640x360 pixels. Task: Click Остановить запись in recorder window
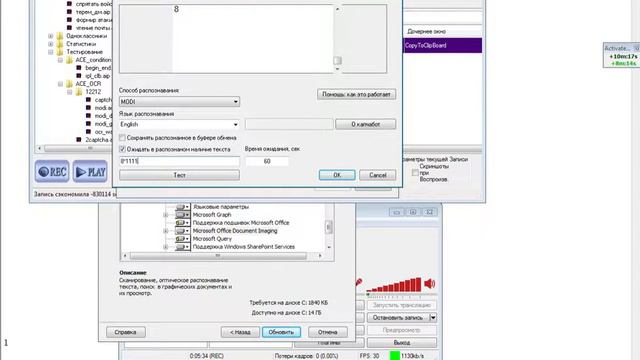point(398,318)
